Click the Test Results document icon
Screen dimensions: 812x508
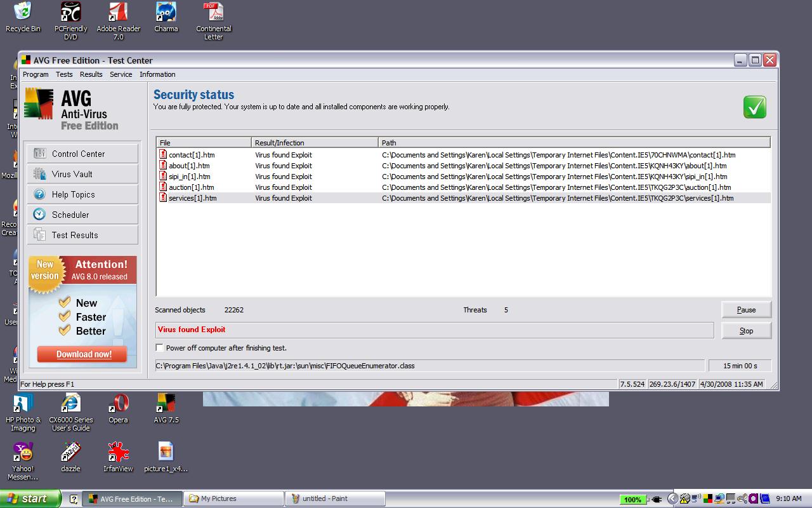point(39,235)
